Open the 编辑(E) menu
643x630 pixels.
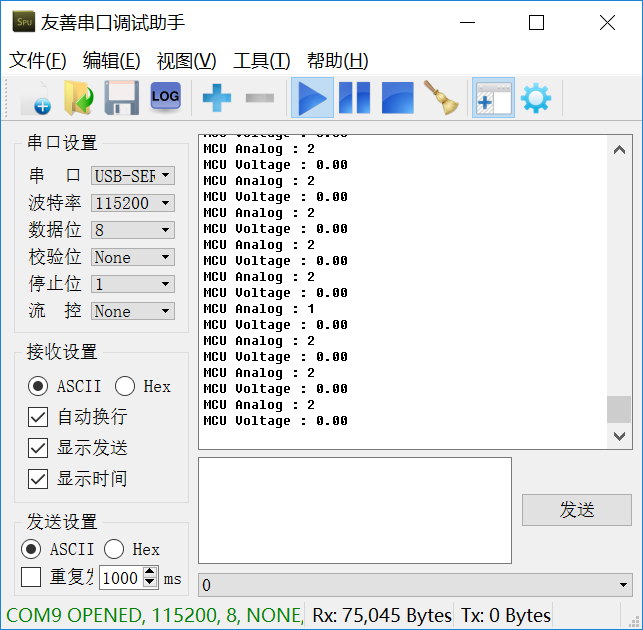(112, 61)
